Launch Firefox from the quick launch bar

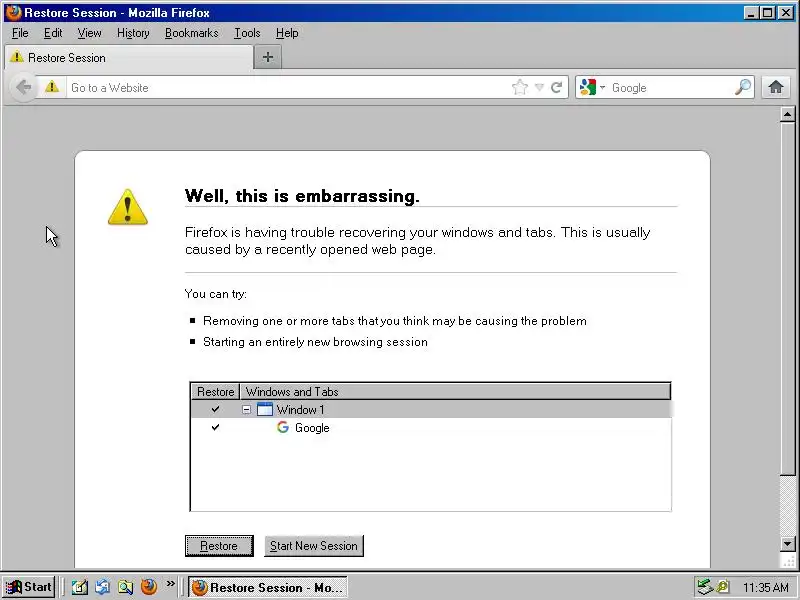pyautogui.click(x=149, y=587)
